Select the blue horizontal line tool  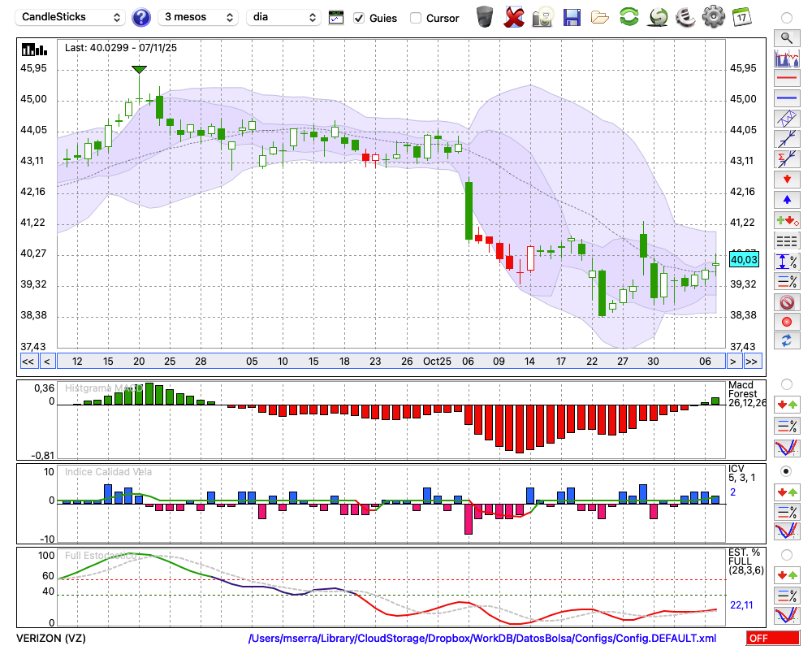point(786,98)
